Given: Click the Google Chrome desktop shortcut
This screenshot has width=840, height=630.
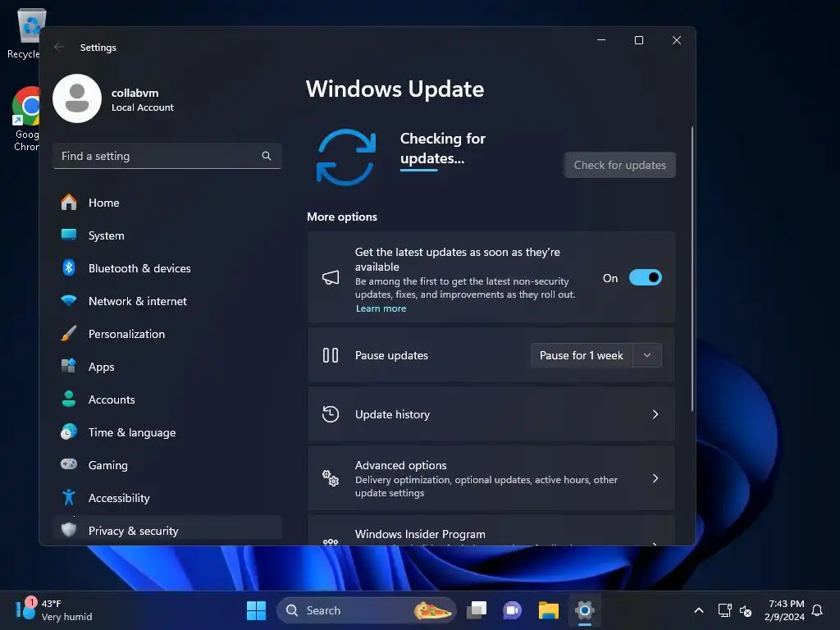Looking at the screenshot, I should tap(25, 119).
